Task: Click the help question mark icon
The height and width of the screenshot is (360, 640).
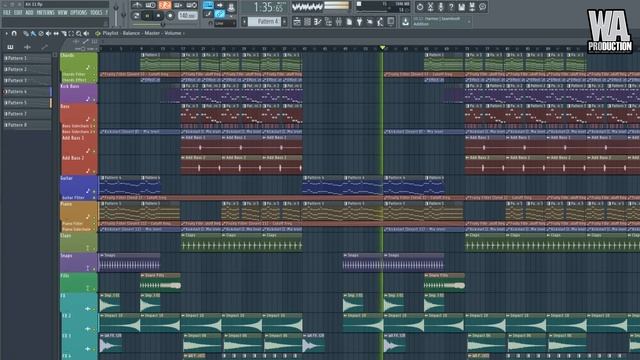Action: 451,7
